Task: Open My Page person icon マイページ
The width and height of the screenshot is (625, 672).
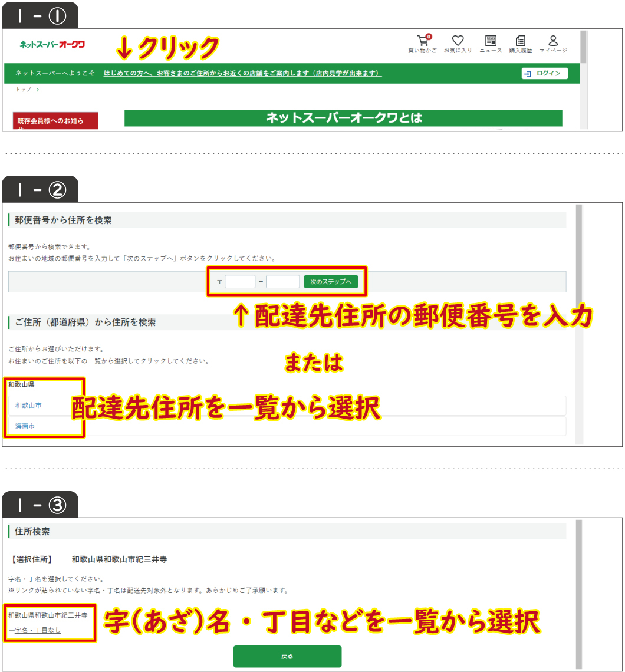Action: point(553,44)
